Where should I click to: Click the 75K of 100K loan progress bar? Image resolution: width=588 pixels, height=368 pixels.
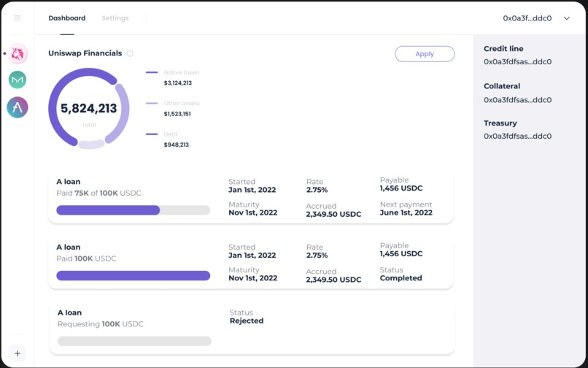point(133,210)
